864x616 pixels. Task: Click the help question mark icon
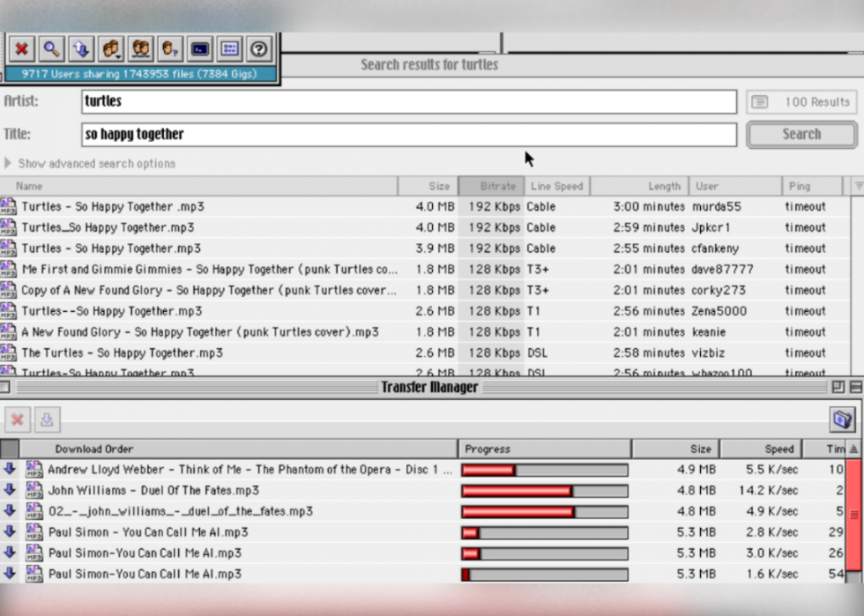[258, 49]
